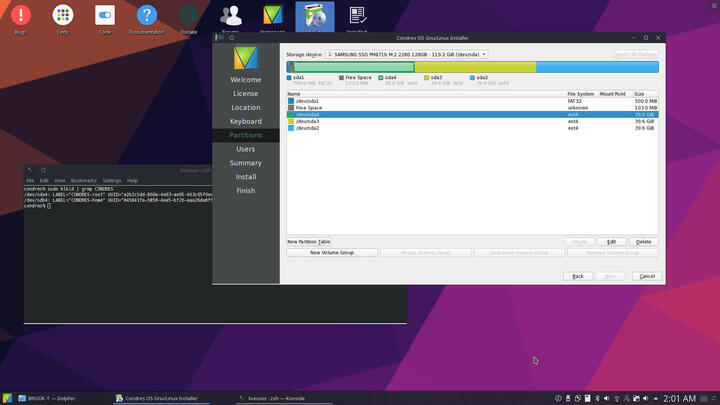Go to the Finish step in the installer sidebar
The height and width of the screenshot is (405, 720).
(x=246, y=190)
